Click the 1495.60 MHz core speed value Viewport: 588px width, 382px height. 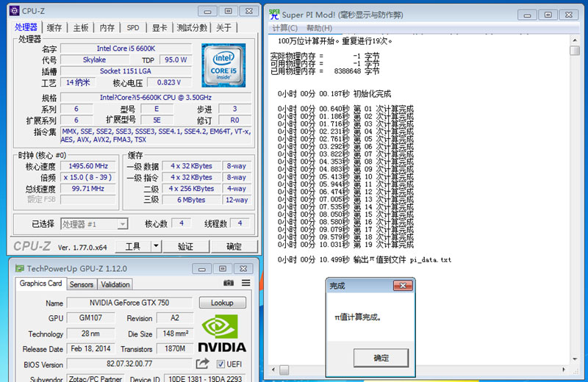click(88, 166)
